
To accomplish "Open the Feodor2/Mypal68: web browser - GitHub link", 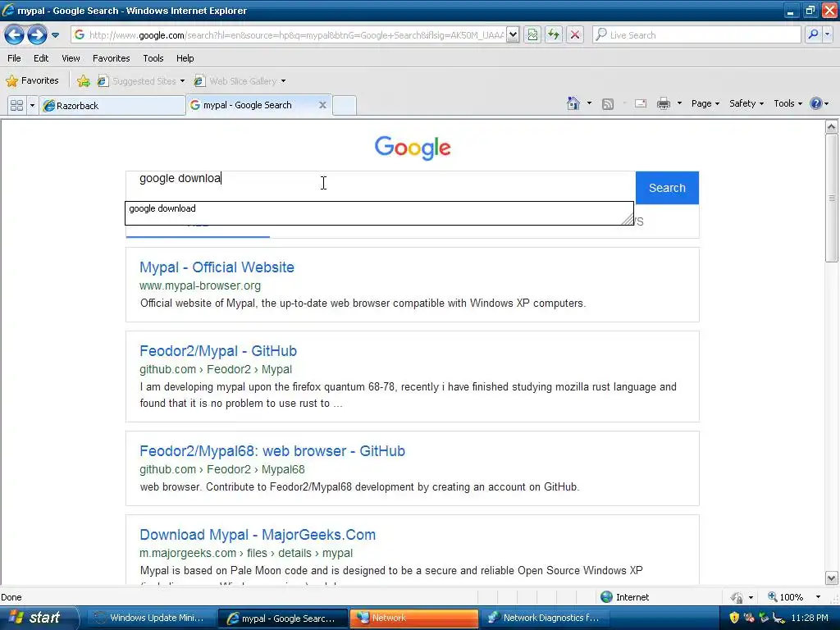I will (272, 451).
